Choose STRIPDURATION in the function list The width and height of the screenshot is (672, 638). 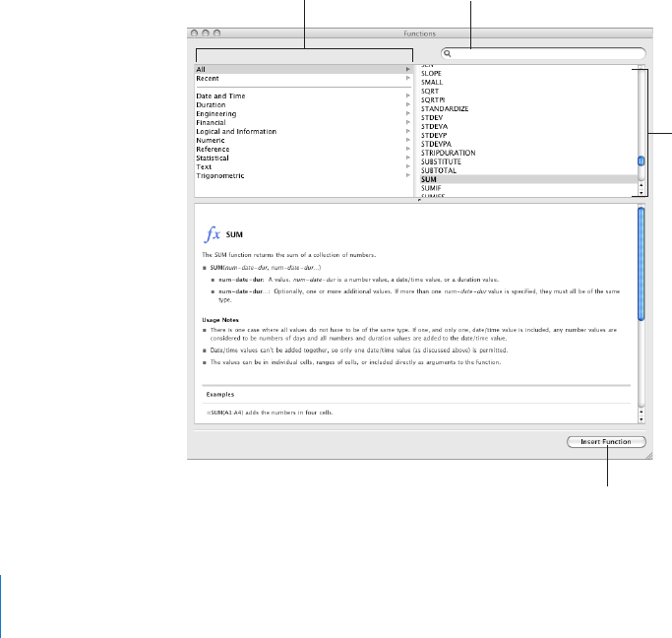pyautogui.click(x=528, y=153)
